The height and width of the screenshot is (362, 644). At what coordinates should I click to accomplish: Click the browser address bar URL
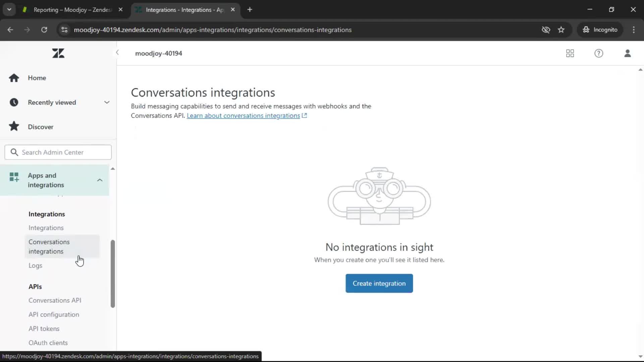[x=213, y=30]
